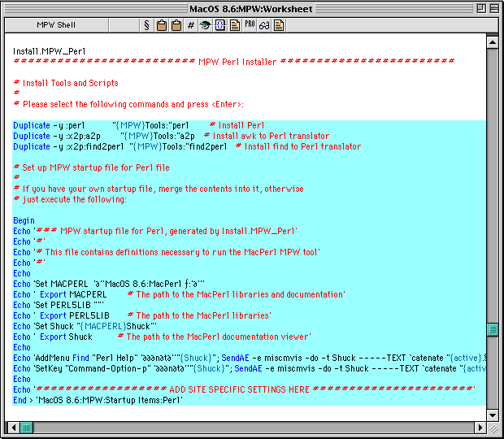Viewport: 504px width, 439px height.
Task: Click the clipboard icon directly left of #
Action: (176, 25)
